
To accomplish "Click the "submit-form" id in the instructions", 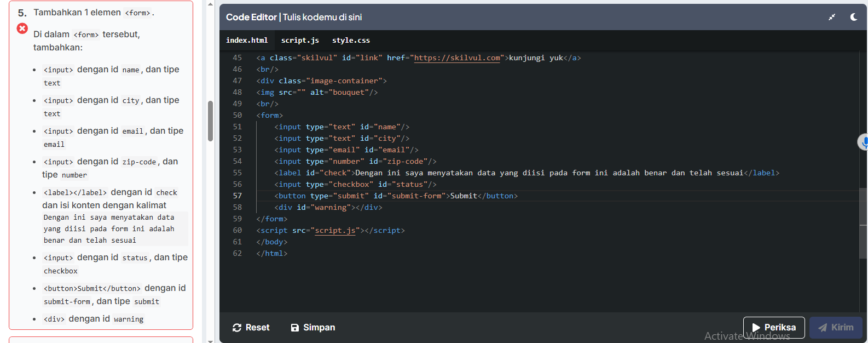I will [x=67, y=301].
